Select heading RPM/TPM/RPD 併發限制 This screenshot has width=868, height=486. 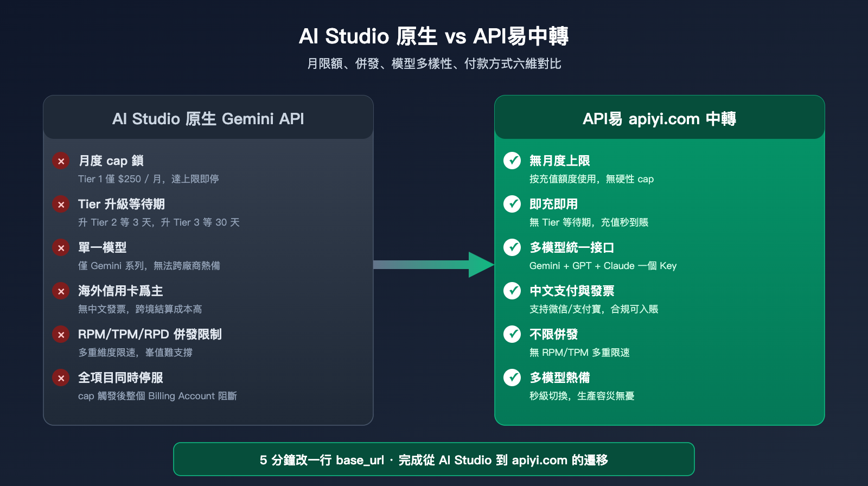(150, 335)
